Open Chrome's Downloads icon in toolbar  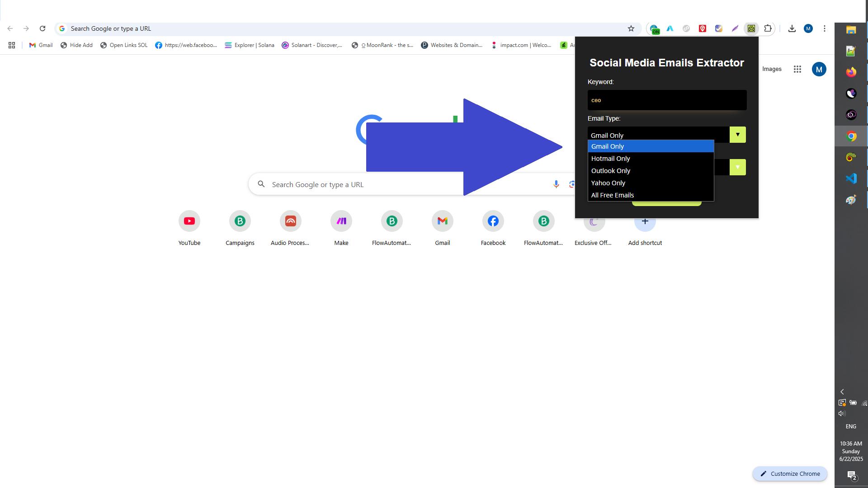(x=792, y=28)
